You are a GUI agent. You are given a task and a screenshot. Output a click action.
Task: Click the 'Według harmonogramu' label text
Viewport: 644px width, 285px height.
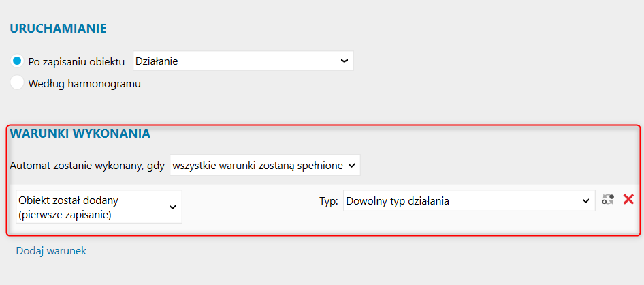click(84, 84)
